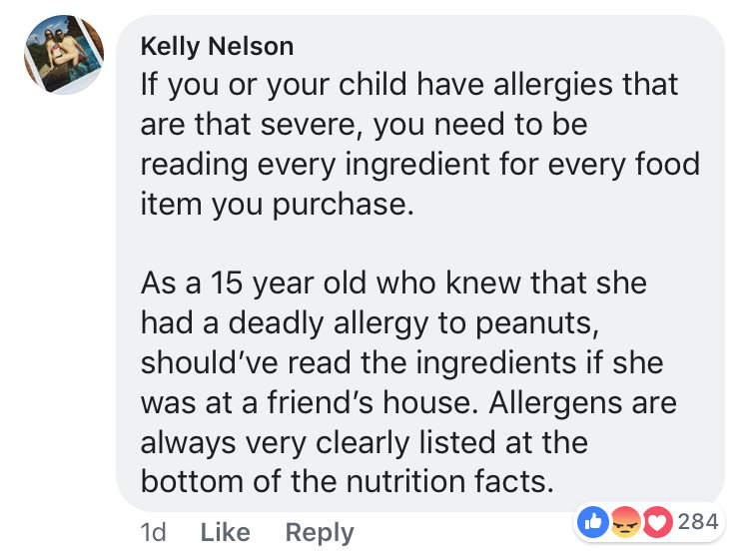
Task: Click the angry face reaction icon
Action: click(625, 522)
